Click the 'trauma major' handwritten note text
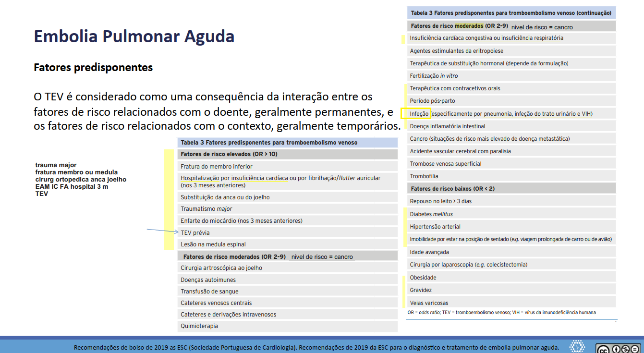Image resolution: width=644 pixels, height=353 pixels. point(56,165)
